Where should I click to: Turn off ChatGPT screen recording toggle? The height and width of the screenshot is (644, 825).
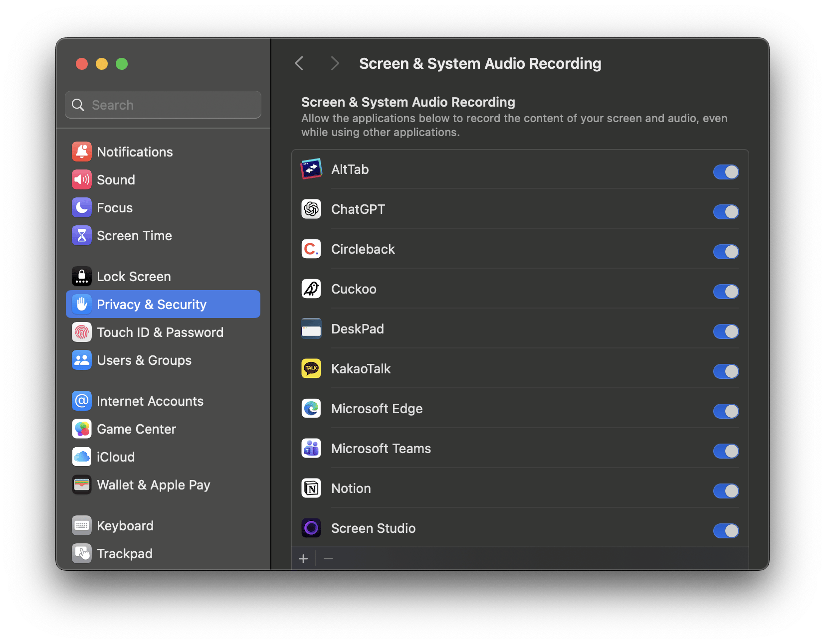(x=726, y=212)
